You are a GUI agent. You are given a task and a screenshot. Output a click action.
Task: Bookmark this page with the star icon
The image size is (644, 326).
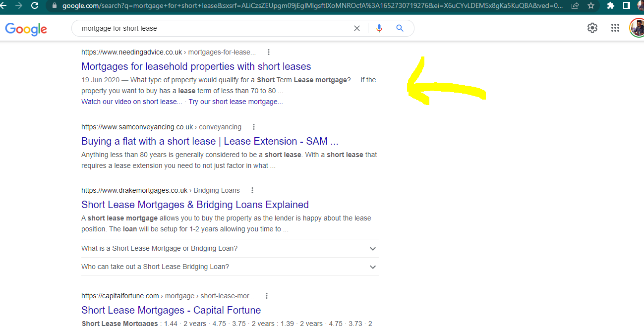590,5
